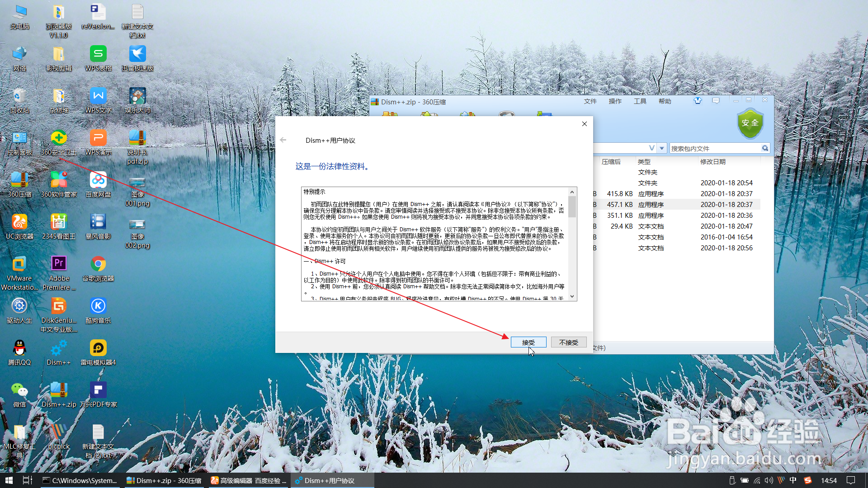Click the Windows Start button
The image size is (868, 488).
(x=9, y=480)
